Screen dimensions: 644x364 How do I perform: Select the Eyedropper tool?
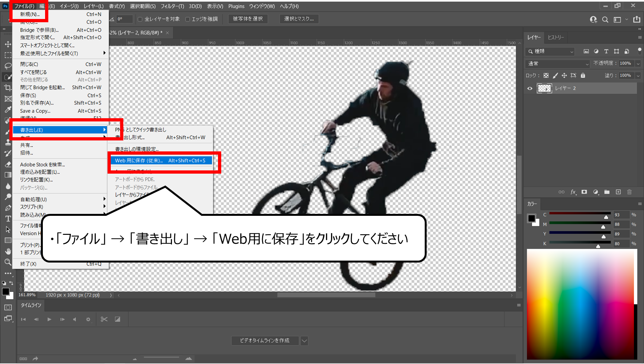click(x=8, y=110)
